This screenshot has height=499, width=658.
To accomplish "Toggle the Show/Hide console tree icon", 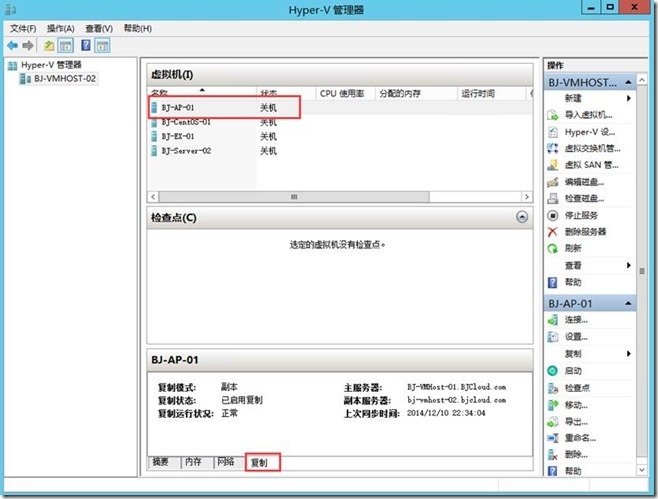I will [x=65, y=45].
